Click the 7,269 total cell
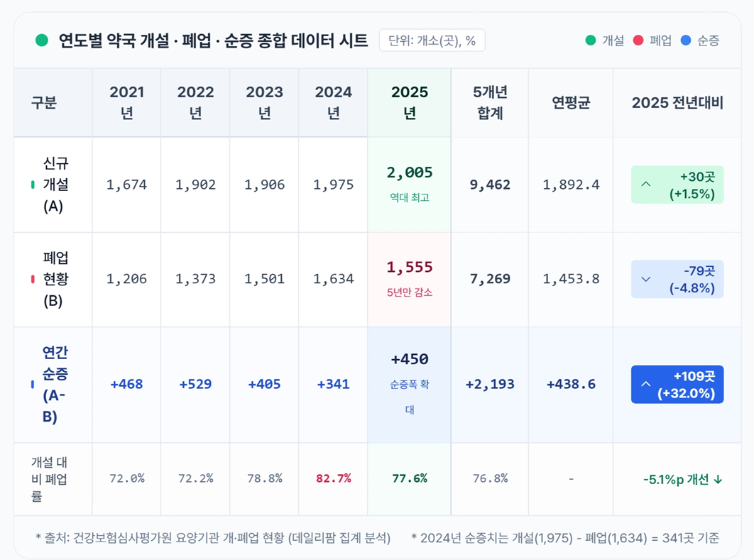The image size is (754, 560). (490, 279)
